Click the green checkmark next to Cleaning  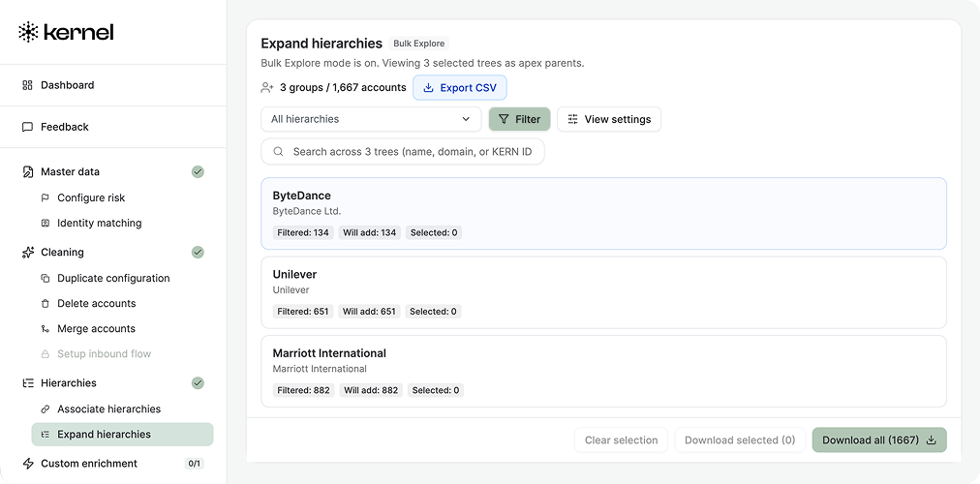198,253
